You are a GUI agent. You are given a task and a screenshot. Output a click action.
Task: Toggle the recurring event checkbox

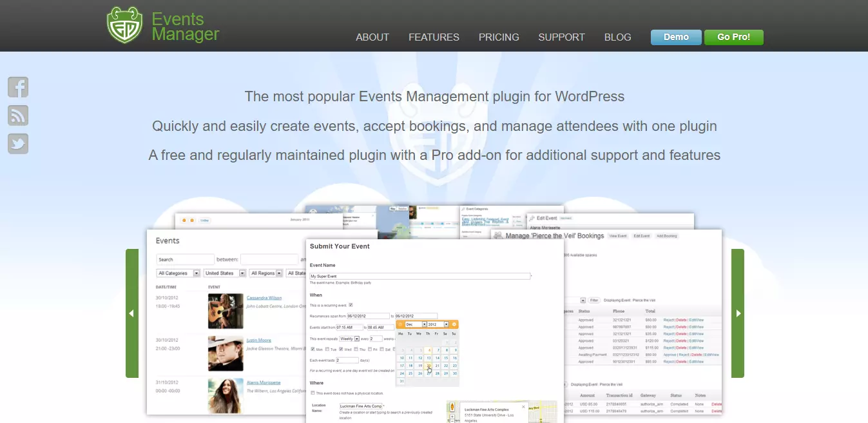pos(351,305)
